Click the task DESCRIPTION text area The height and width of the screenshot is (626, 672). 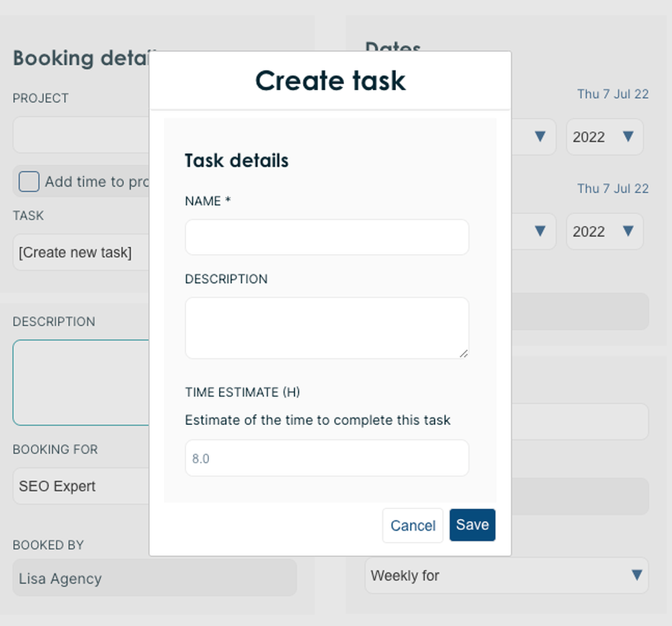tap(327, 327)
